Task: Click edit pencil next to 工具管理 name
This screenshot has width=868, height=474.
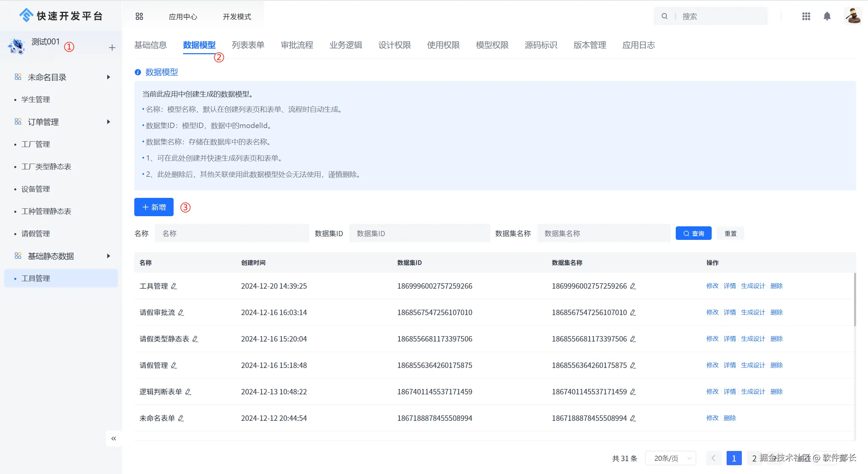Action: (x=174, y=286)
